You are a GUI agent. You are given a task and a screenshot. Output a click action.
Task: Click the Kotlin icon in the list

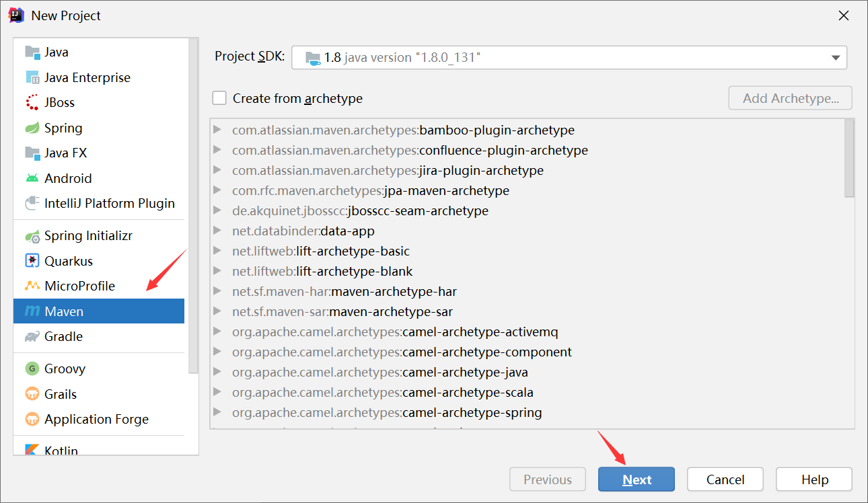pos(32,450)
